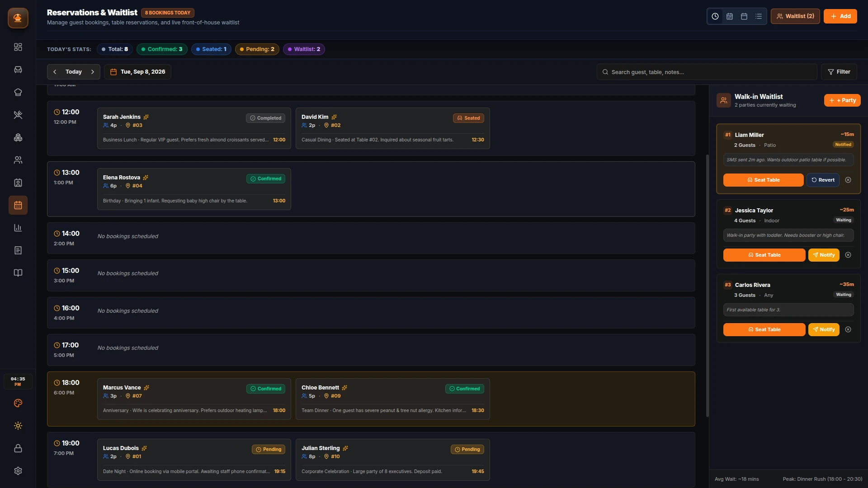Add a walk-in with + Party button
This screenshot has width=868, height=488.
842,100
